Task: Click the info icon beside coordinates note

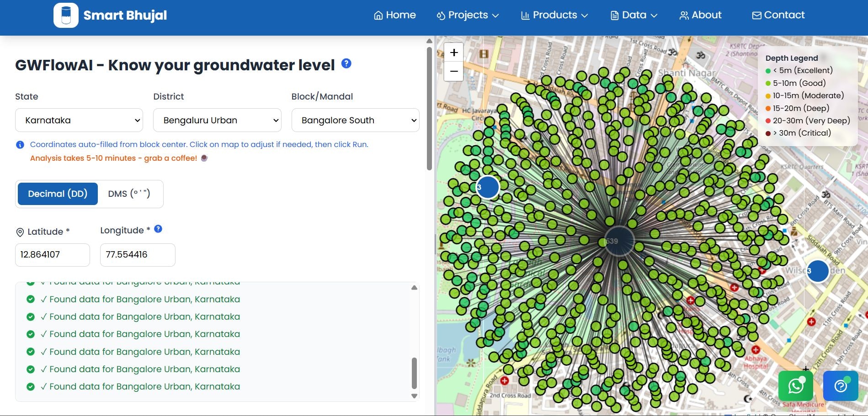Action: point(20,145)
